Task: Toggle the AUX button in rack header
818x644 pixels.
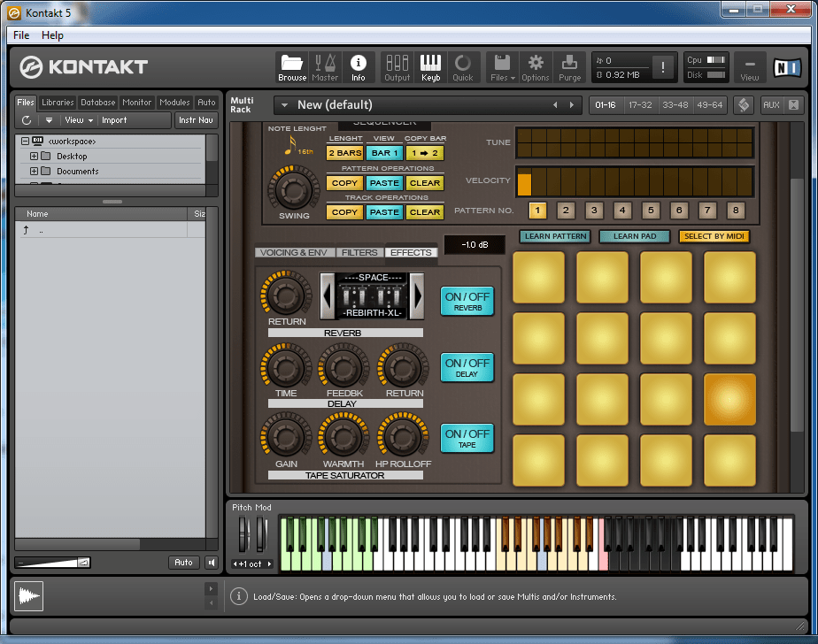Action: [x=771, y=104]
